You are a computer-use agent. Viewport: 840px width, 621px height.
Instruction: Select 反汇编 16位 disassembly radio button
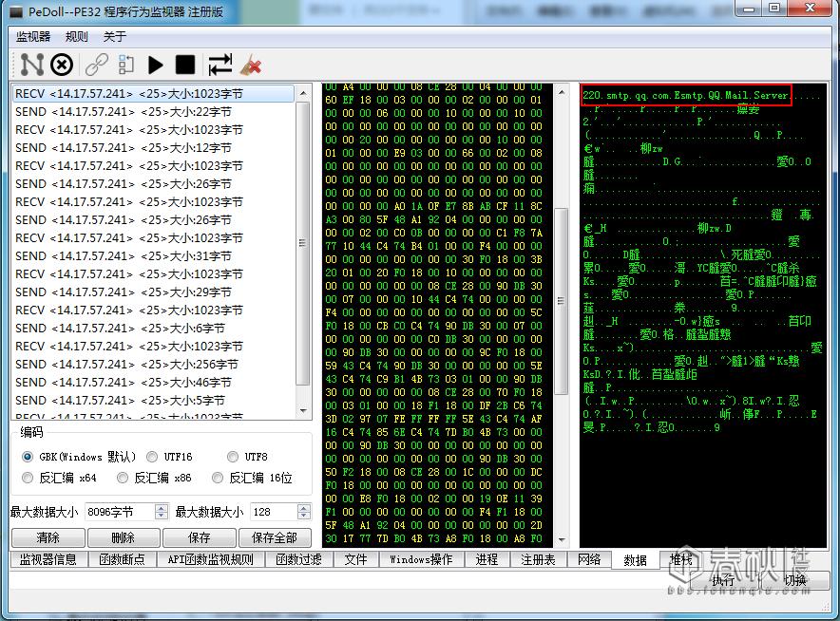(217, 478)
